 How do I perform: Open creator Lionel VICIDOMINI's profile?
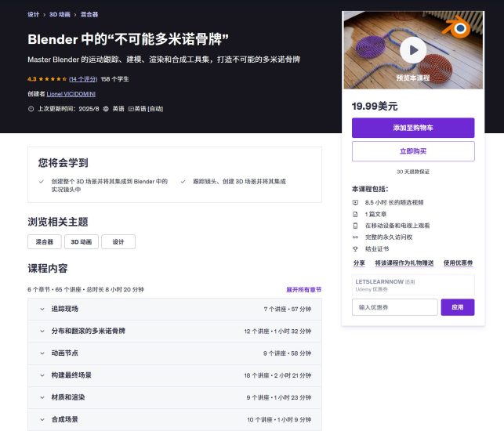point(71,94)
